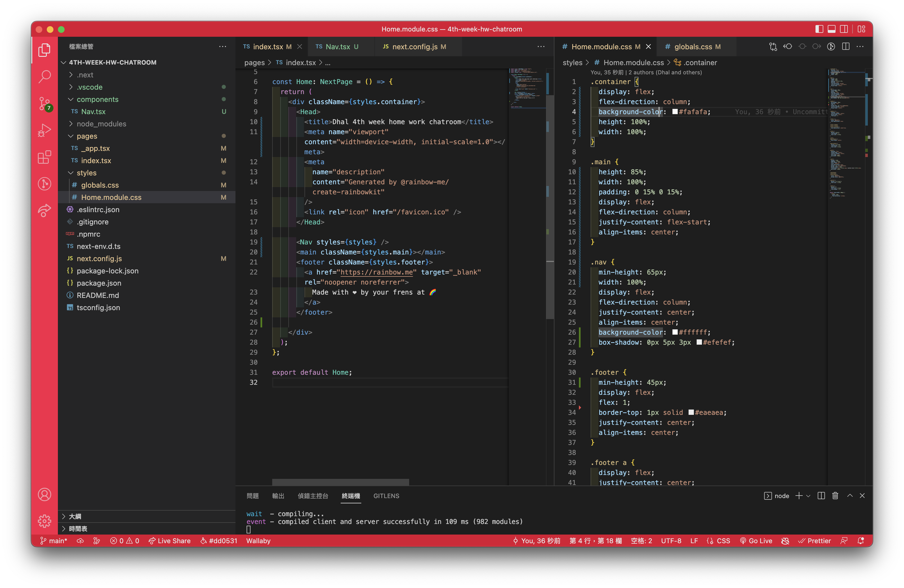The image size is (904, 588).
Task: Switch to the globals.css tab
Action: (693, 47)
